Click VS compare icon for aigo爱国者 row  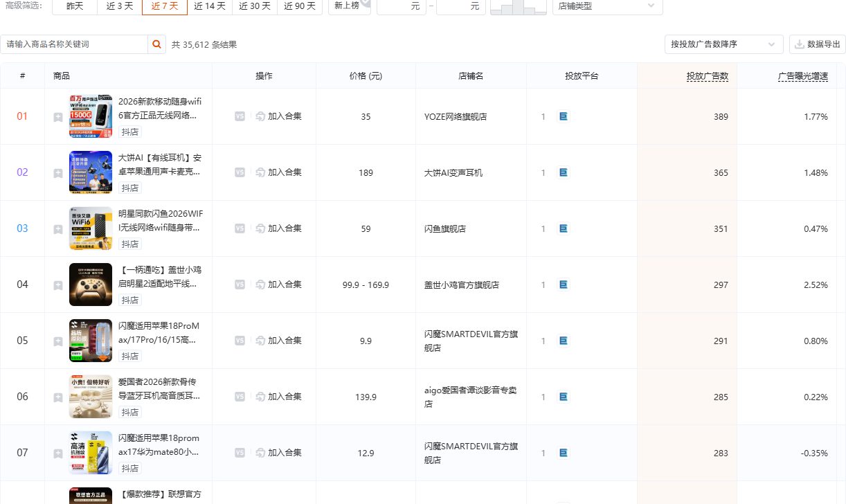(240, 397)
